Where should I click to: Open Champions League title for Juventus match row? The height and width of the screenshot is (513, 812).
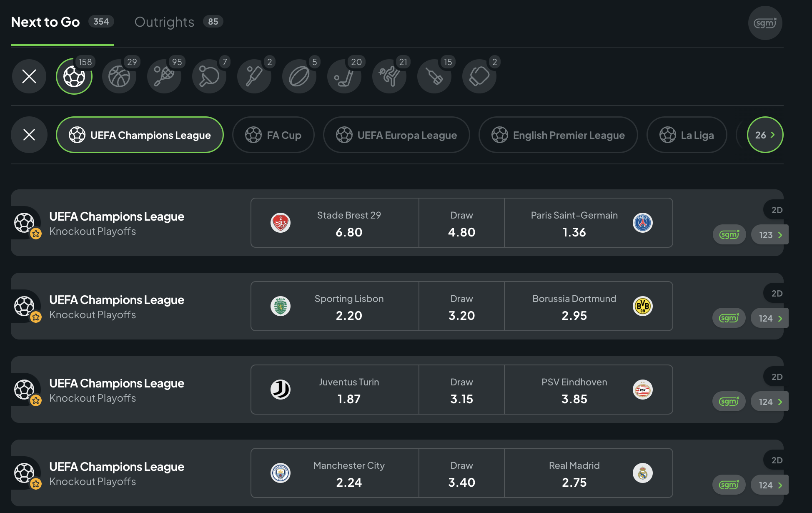click(117, 383)
